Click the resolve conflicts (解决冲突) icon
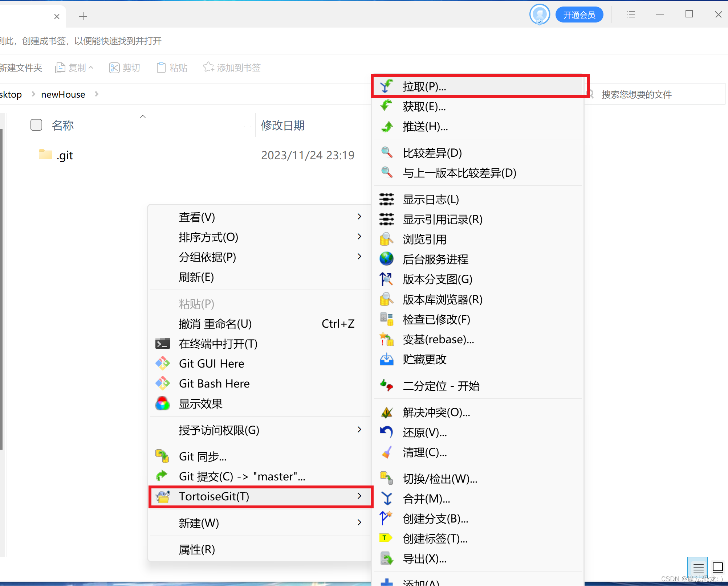This screenshot has height=586, width=728. pyautogui.click(x=387, y=412)
